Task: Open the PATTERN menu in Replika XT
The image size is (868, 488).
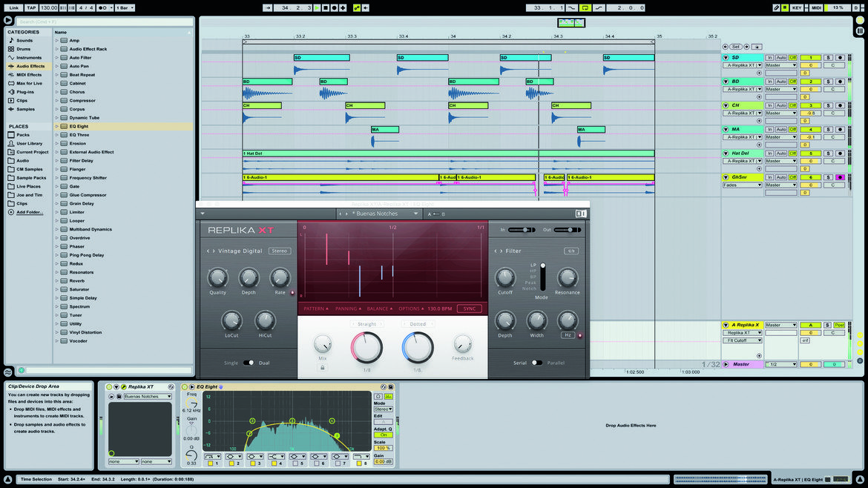Action: coord(315,309)
